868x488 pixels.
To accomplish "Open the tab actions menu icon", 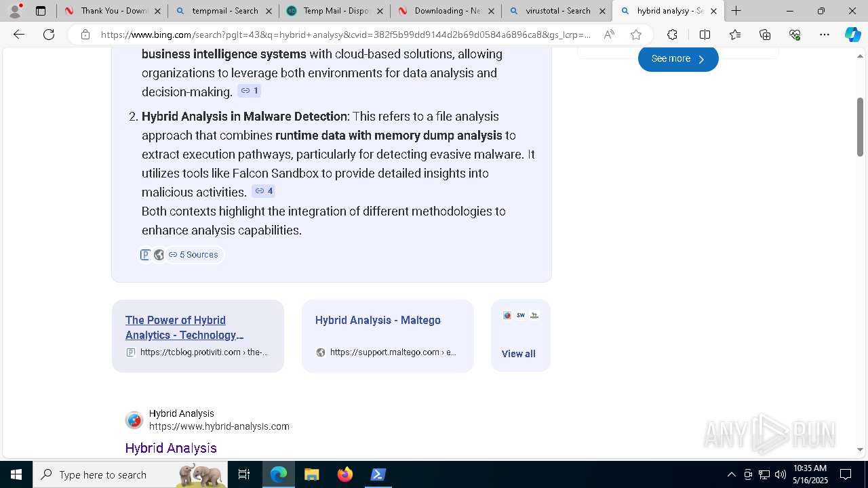I will coord(41,11).
